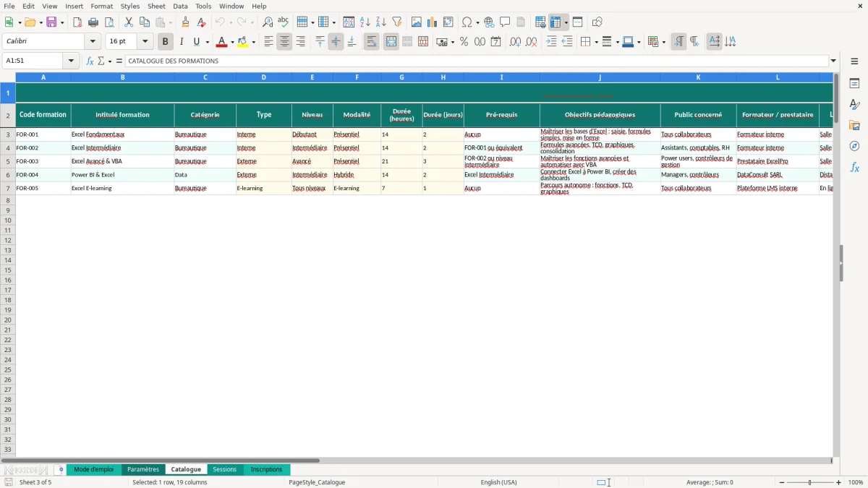
Task: Add a new sheet with plus button
Action: (x=61, y=469)
